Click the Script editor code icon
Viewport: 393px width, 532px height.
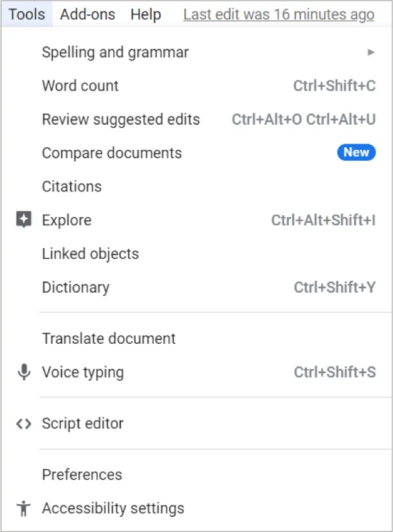tap(24, 424)
